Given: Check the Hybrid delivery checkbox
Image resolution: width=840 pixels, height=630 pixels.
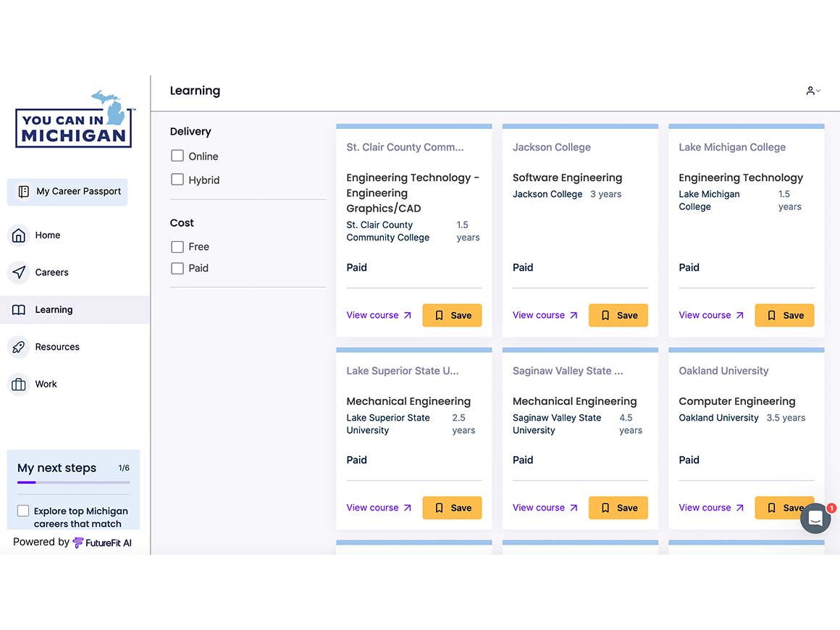Looking at the screenshot, I should tap(177, 180).
